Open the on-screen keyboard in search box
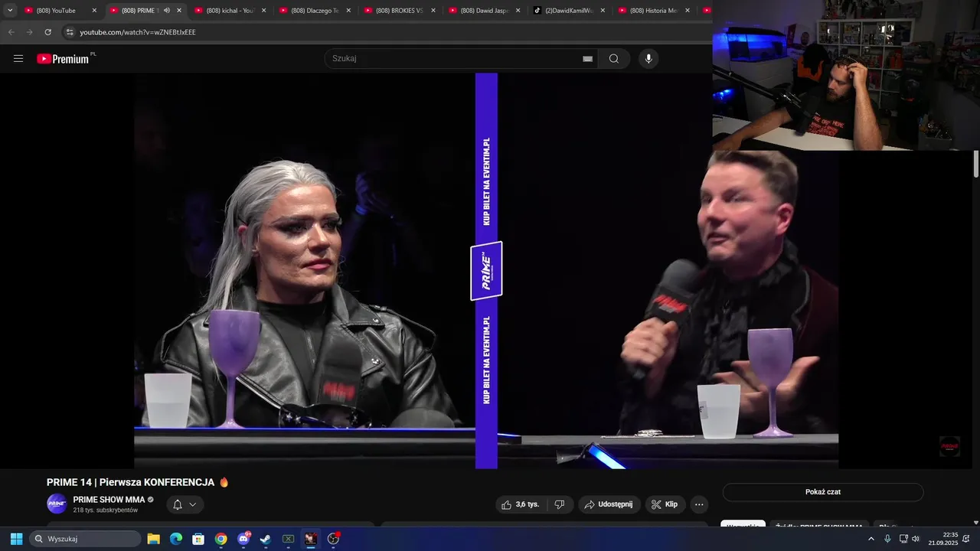This screenshot has height=551, width=980. point(587,59)
